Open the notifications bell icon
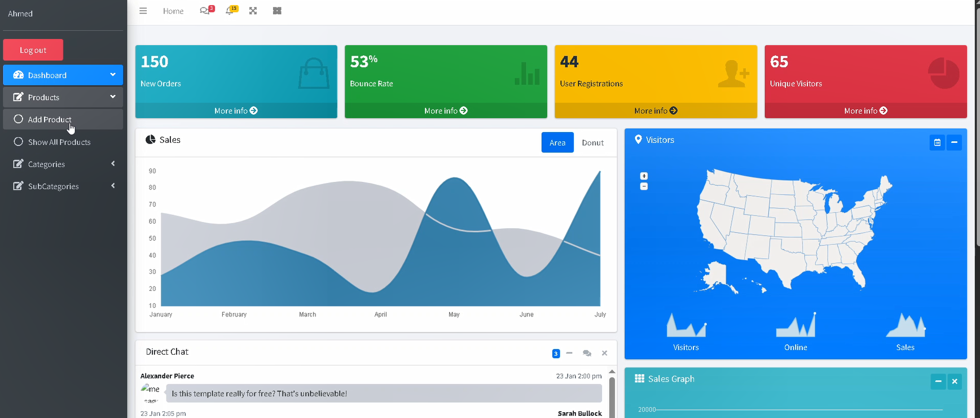The height and width of the screenshot is (418, 980). tap(231, 10)
